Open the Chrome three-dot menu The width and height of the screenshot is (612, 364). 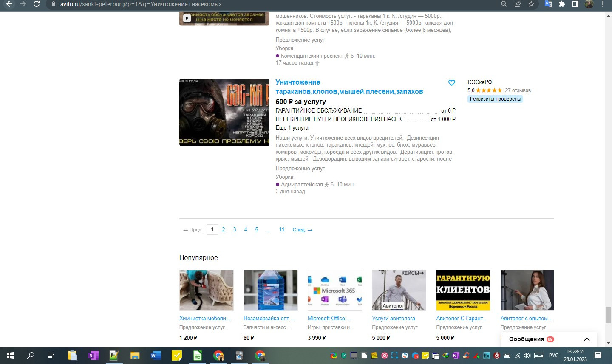click(x=603, y=4)
